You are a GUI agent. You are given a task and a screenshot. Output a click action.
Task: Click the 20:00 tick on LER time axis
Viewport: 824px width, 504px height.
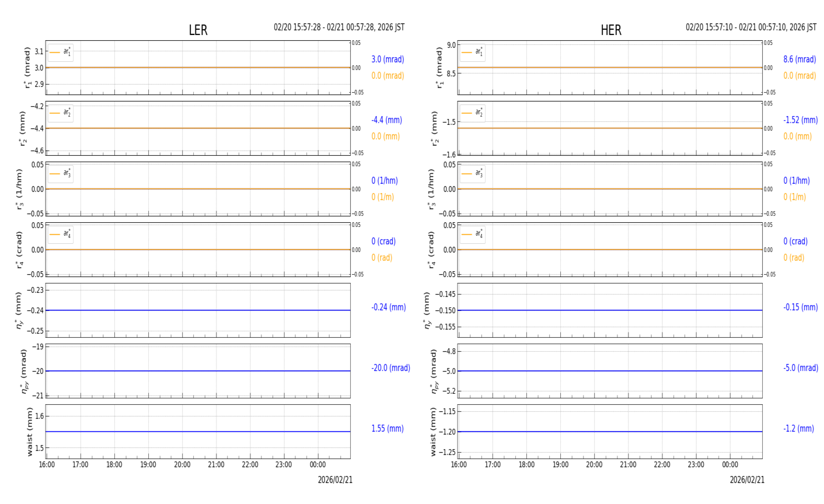click(182, 465)
